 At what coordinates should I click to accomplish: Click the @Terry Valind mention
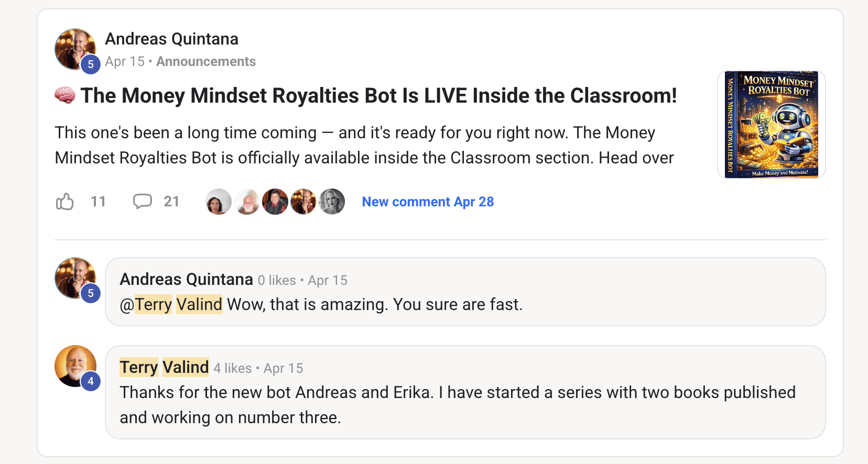[x=171, y=304]
